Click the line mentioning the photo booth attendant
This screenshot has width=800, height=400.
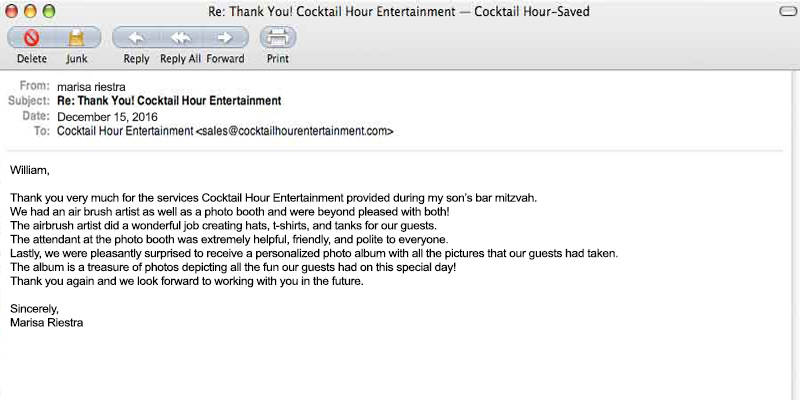click(229, 239)
